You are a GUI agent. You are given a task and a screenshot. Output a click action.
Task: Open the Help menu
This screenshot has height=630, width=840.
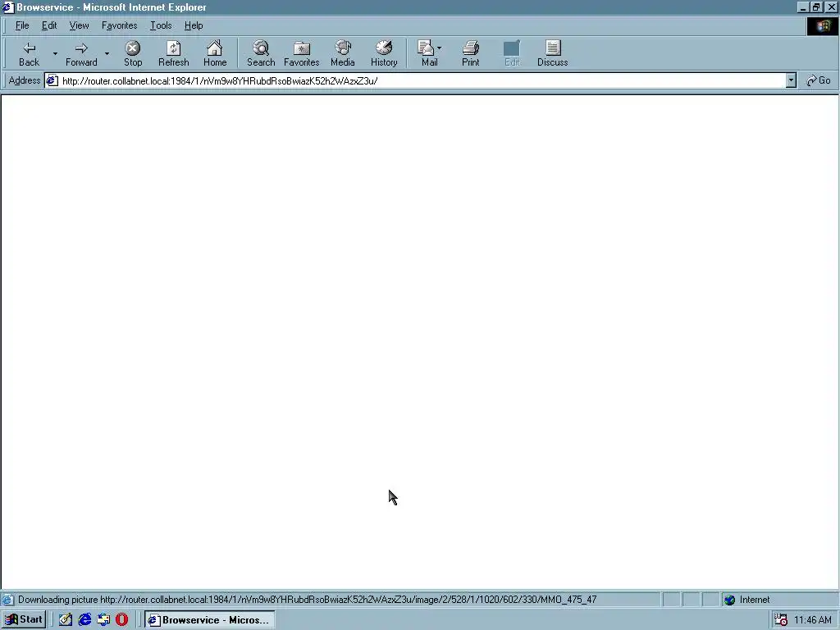(194, 25)
